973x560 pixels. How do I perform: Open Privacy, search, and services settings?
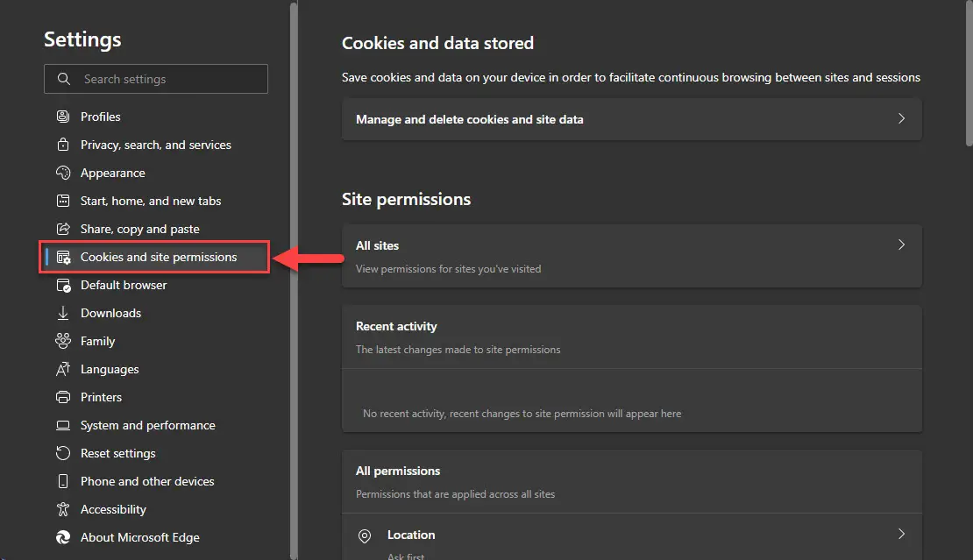click(x=156, y=145)
